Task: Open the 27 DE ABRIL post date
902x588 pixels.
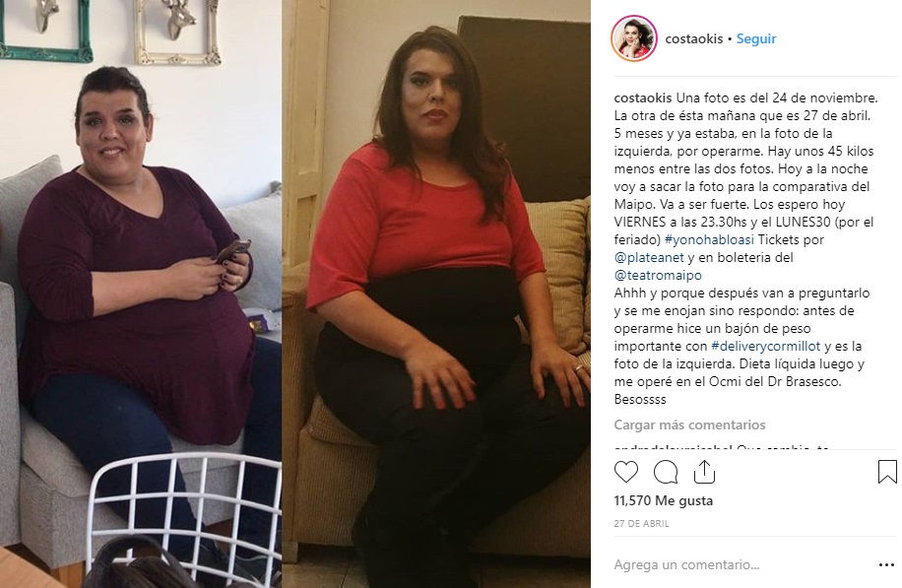Action: pos(641,524)
